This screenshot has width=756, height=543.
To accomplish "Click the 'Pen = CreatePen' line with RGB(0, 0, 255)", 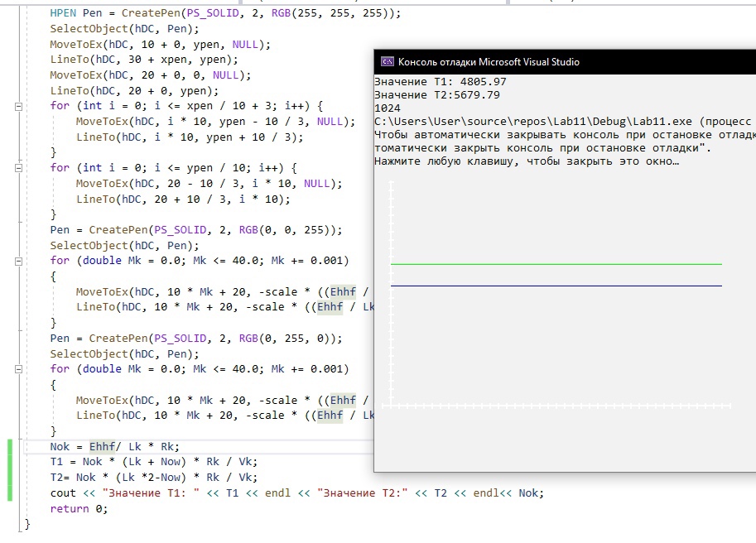I will (196, 230).
